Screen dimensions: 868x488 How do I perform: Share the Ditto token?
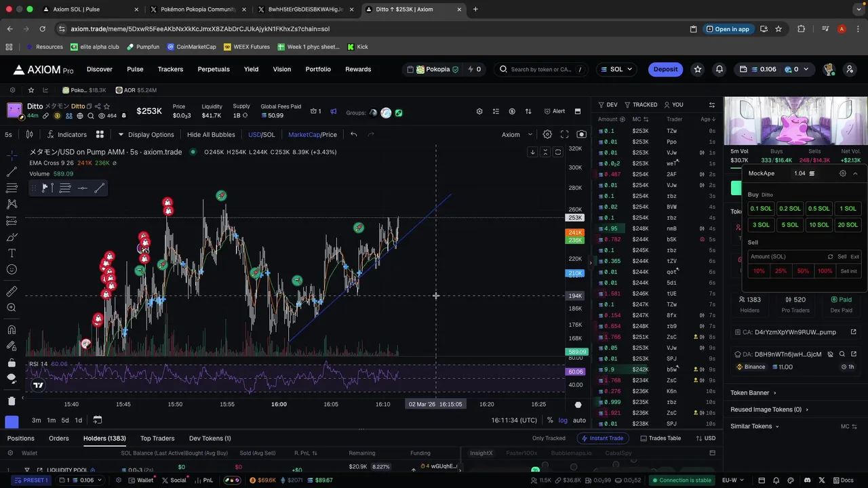point(98,106)
